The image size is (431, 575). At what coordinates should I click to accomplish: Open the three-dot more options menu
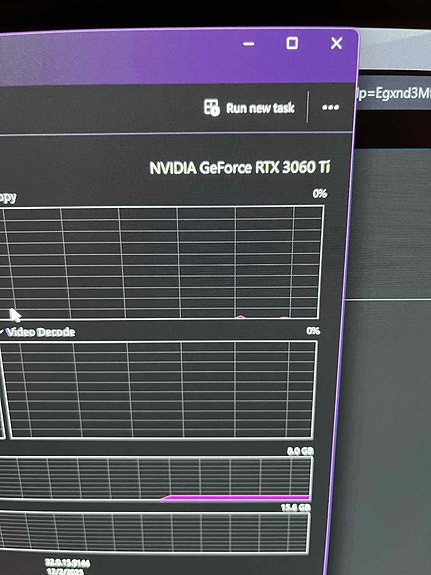330,107
